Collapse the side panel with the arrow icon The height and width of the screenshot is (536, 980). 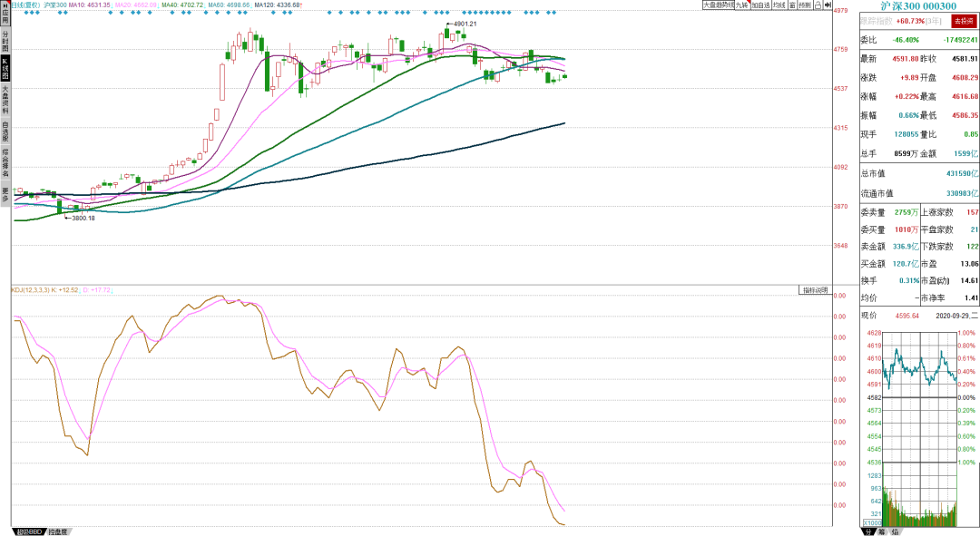[x=828, y=5]
